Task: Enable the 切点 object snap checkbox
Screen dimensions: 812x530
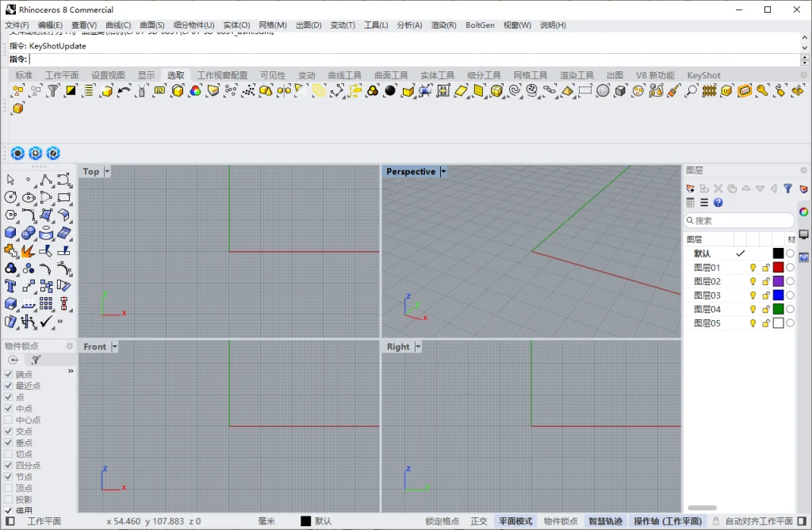Action: pyautogui.click(x=8, y=454)
